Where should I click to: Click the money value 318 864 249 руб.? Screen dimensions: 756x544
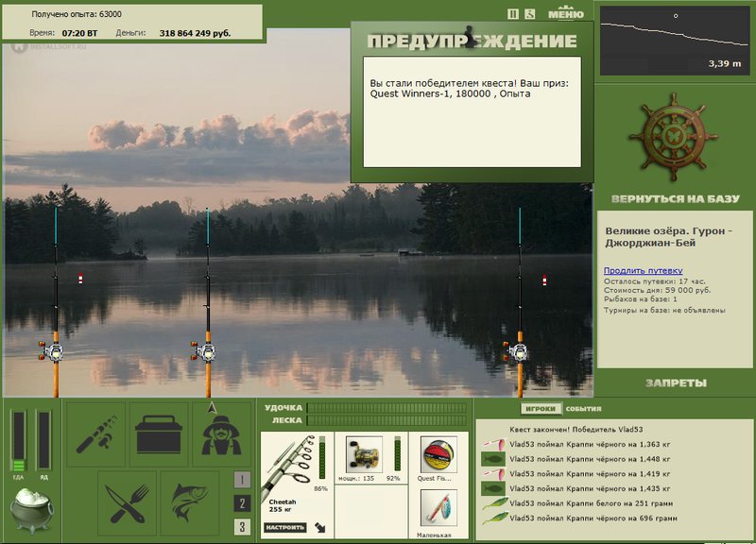[x=195, y=33]
